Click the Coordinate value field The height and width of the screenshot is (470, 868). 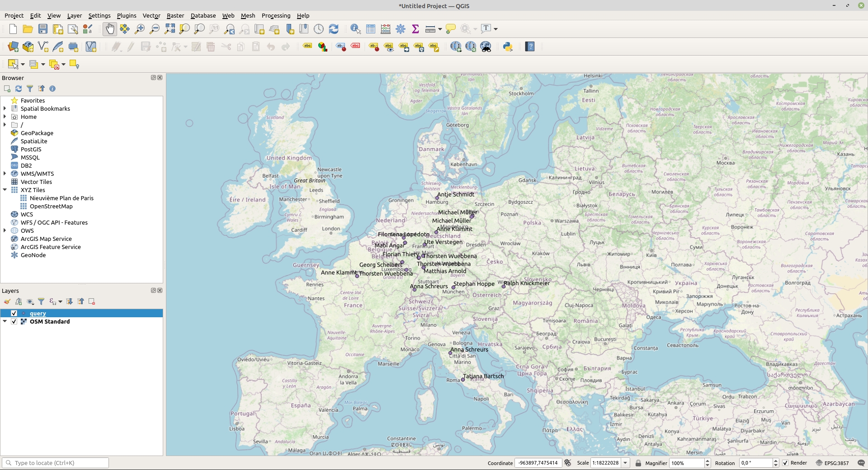538,463
